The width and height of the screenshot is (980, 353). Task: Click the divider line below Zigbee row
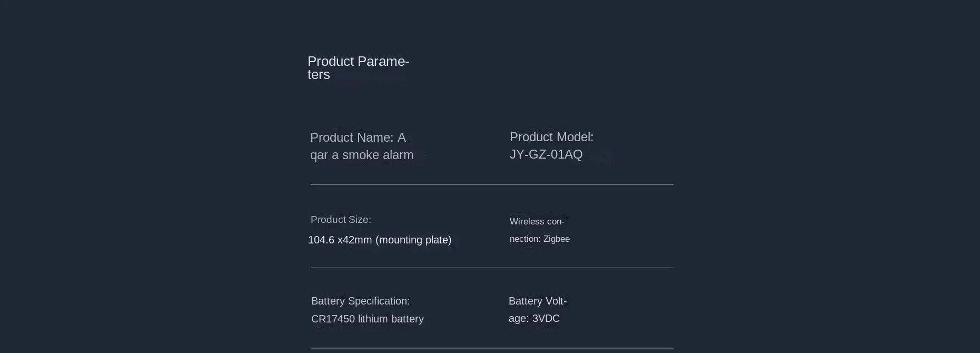[x=492, y=268]
